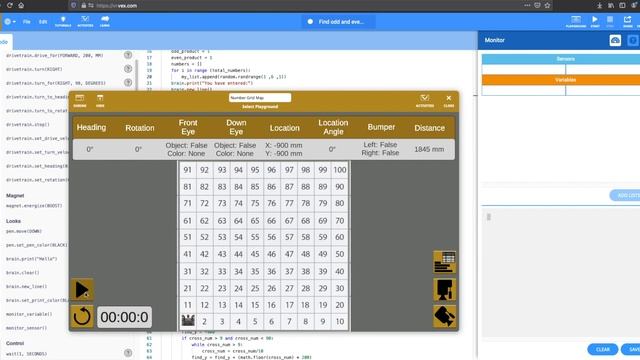Click the Start play icon in the top toolbar
Viewport: 640px width, 360px height.
click(x=595, y=22)
